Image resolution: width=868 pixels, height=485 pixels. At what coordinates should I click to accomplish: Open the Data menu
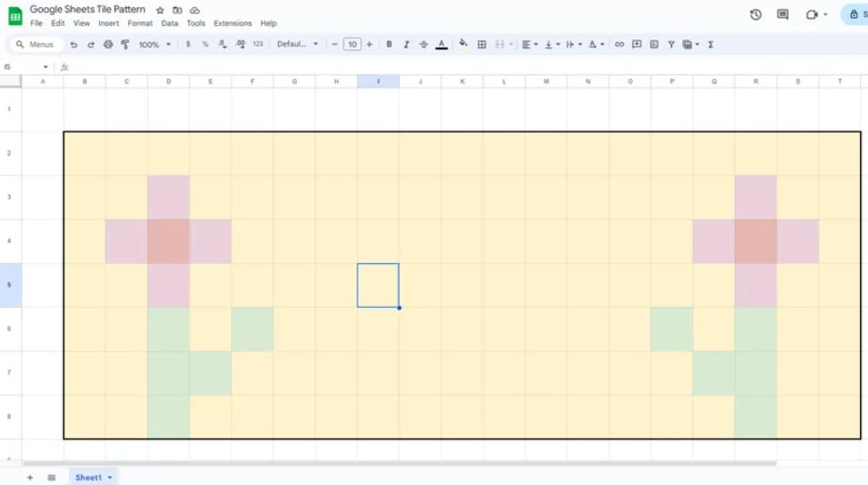[169, 23]
